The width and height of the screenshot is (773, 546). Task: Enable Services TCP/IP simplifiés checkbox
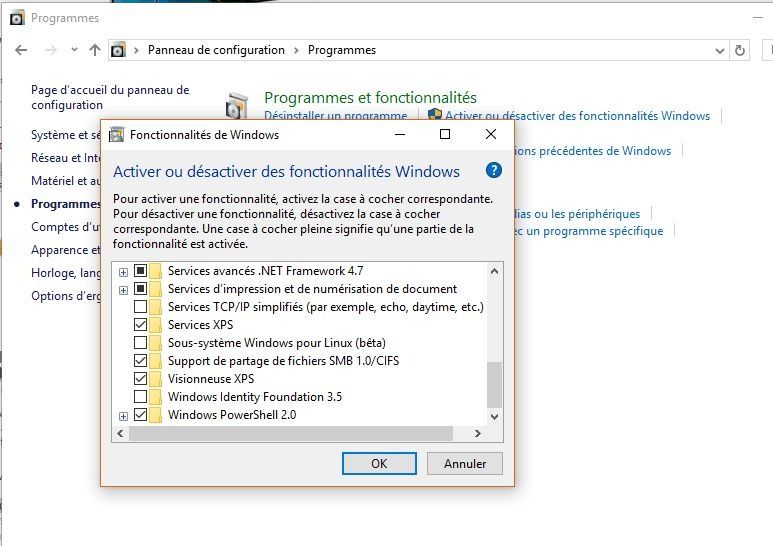click(x=141, y=307)
